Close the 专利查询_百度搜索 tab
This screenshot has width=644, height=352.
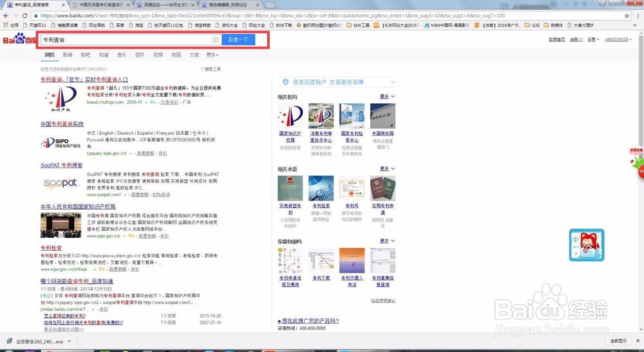click(63, 5)
